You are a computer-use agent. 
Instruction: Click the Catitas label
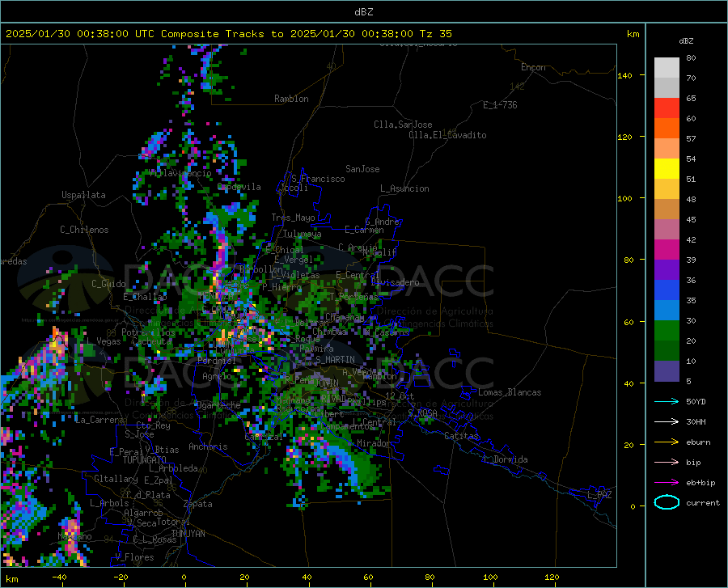(x=462, y=436)
